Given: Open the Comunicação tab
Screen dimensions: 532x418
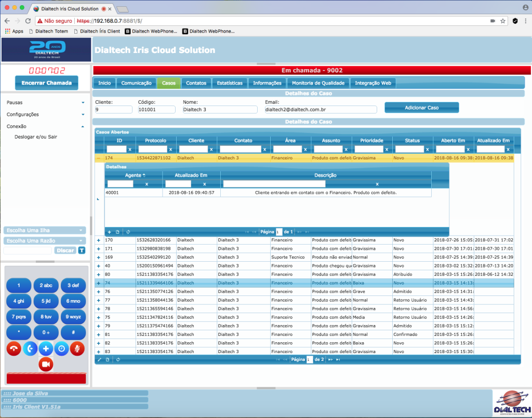Looking at the screenshot, I should pos(137,83).
